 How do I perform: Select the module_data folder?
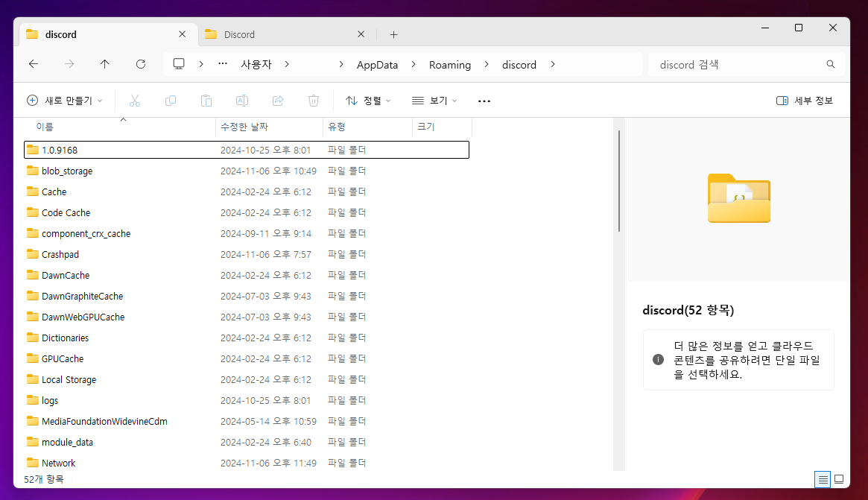(247, 442)
